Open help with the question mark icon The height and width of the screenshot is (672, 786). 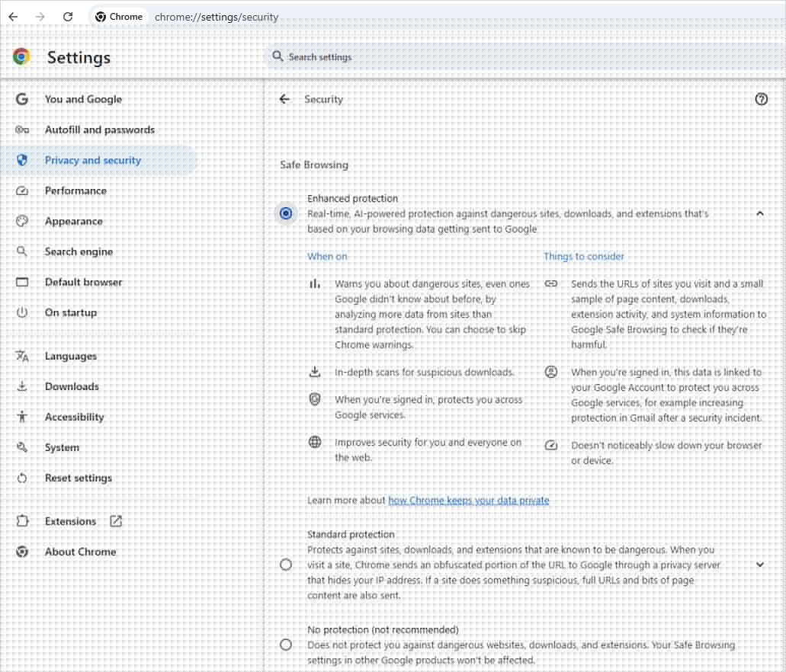tap(761, 99)
